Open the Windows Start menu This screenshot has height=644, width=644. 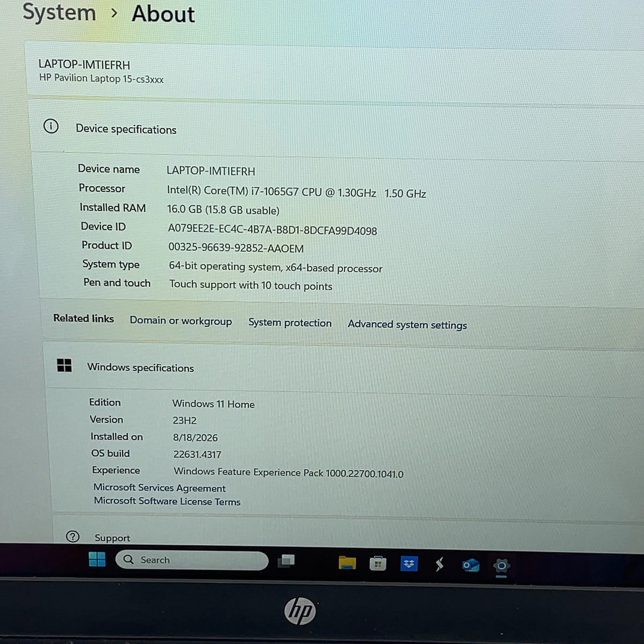click(97, 559)
